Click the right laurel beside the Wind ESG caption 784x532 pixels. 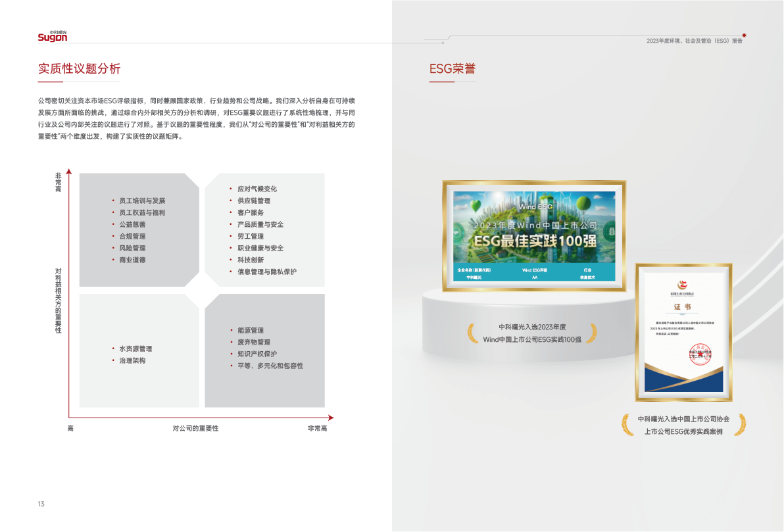592,333
